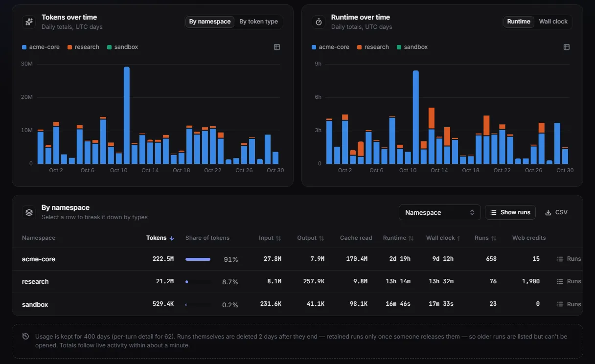
Task: Click the 658 runs count
Action: coord(491,259)
